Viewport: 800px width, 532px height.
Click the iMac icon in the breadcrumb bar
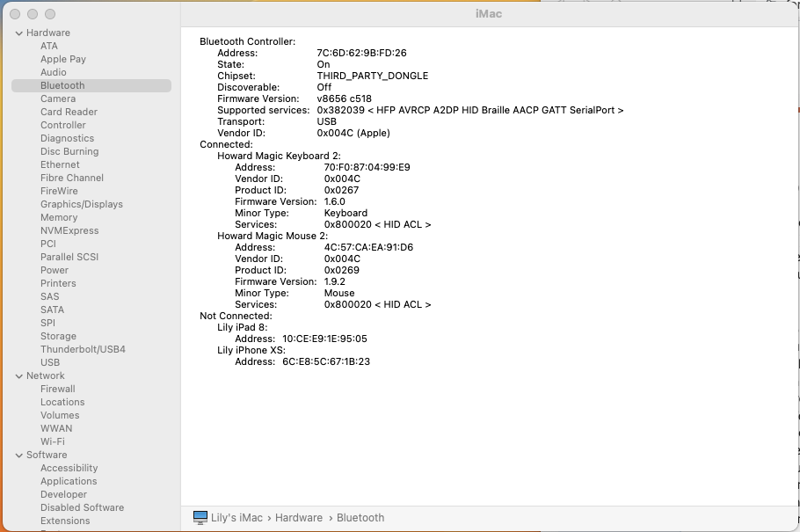[x=200, y=517]
